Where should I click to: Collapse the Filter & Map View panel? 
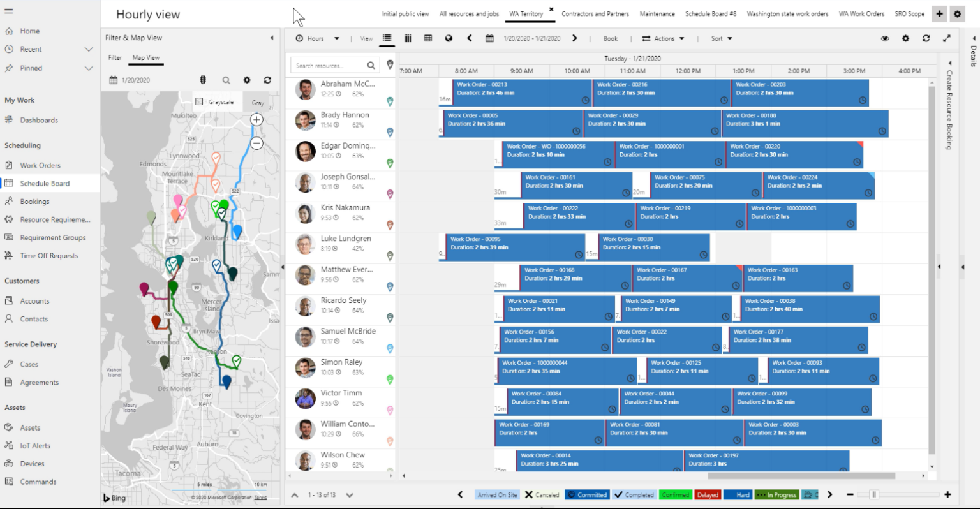(272, 38)
